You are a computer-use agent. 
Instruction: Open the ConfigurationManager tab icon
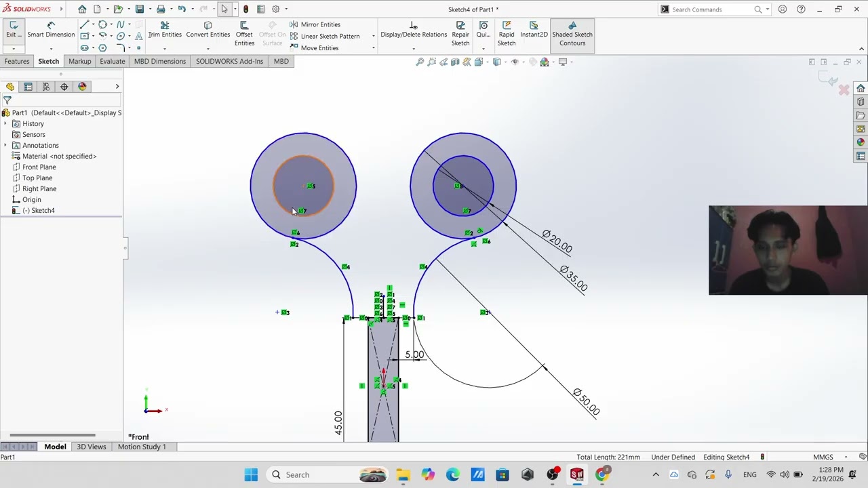46,87
